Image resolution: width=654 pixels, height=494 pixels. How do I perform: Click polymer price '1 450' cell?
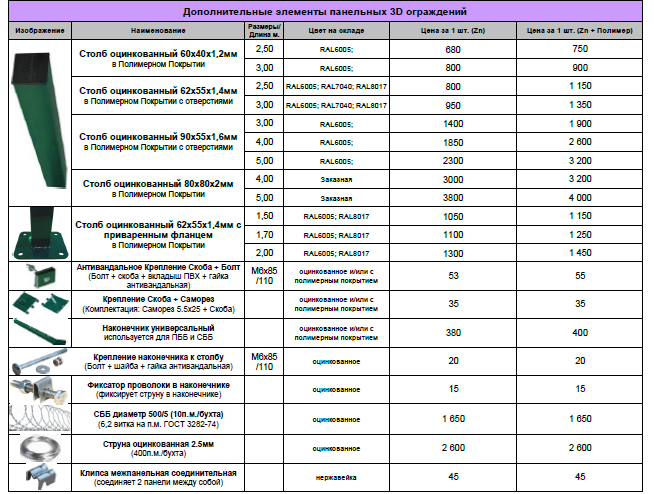580,253
